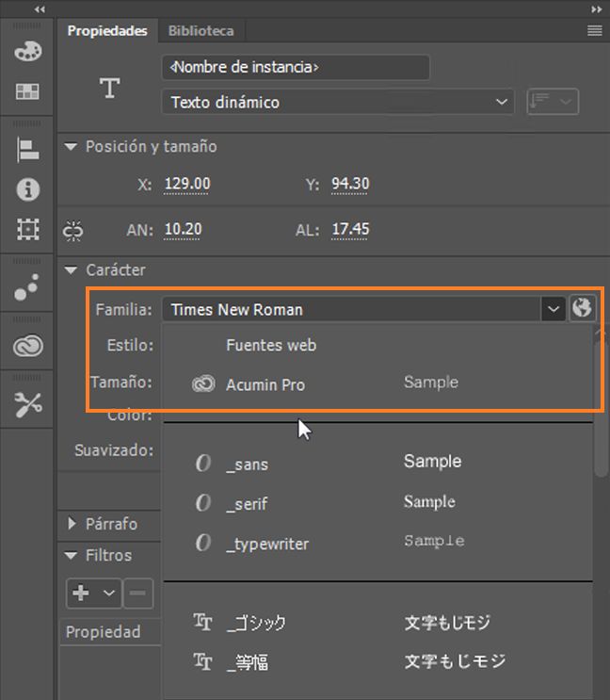Click the Fuentes web heading
This screenshot has height=700, width=610.
point(271,346)
